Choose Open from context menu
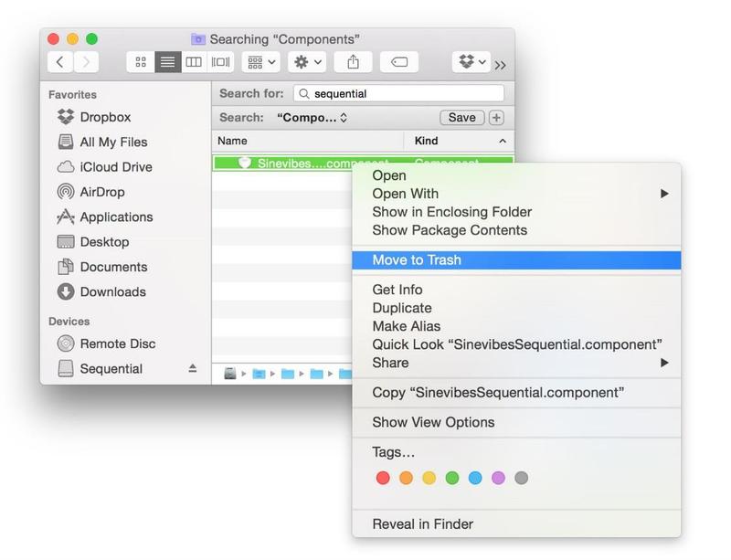This screenshot has height=560, width=731. coord(516,175)
